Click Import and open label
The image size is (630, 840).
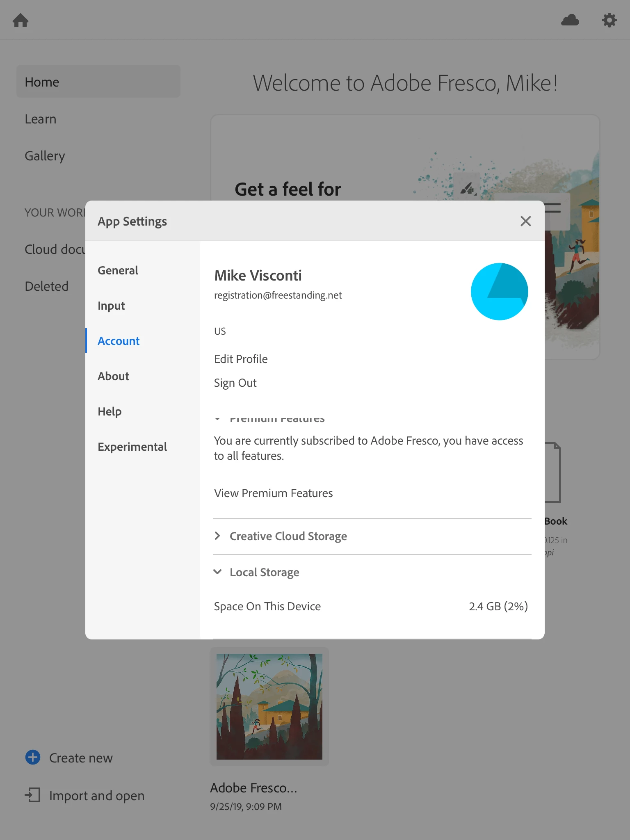point(97,796)
